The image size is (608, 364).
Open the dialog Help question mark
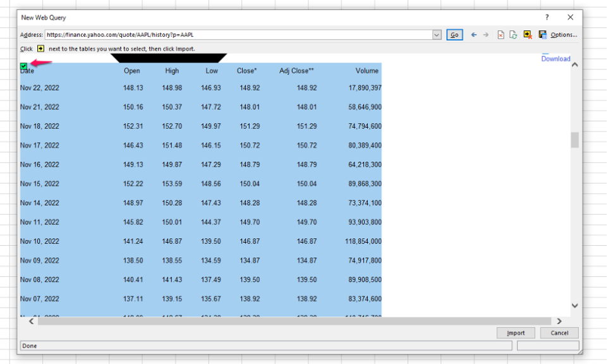point(547,18)
